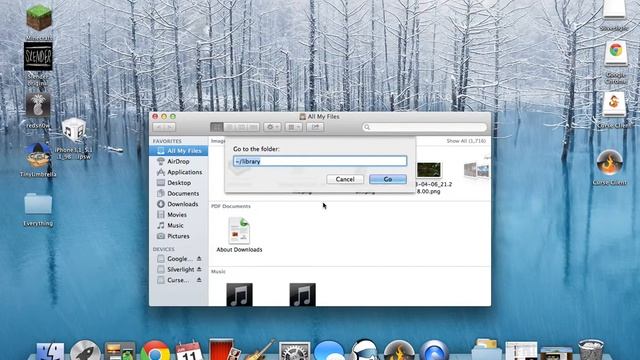The height and width of the screenshot is (360, 640).
Task: Select the Google device in the sidebar
Action: (175, 258)
